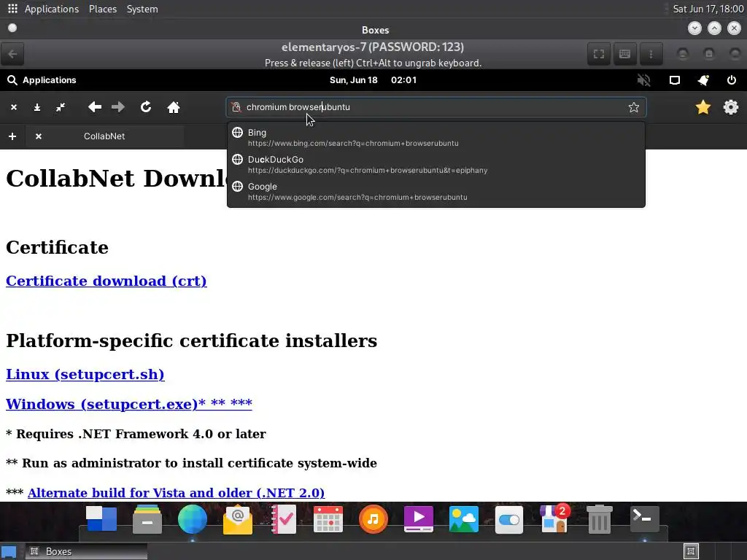The height and width of the screenshot is (560, 747).
Task: Launch Multitasking View from dock
Action: click(101, 519)
